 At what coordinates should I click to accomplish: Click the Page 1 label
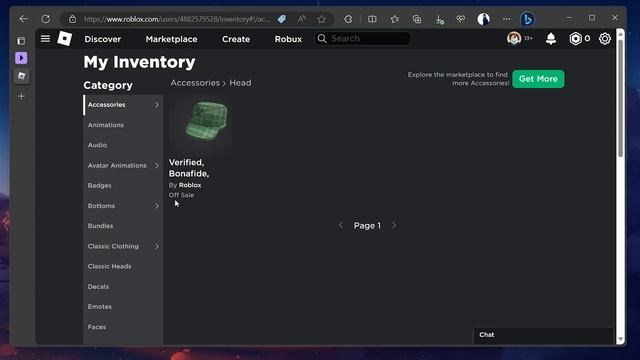[x=367, y=226]
